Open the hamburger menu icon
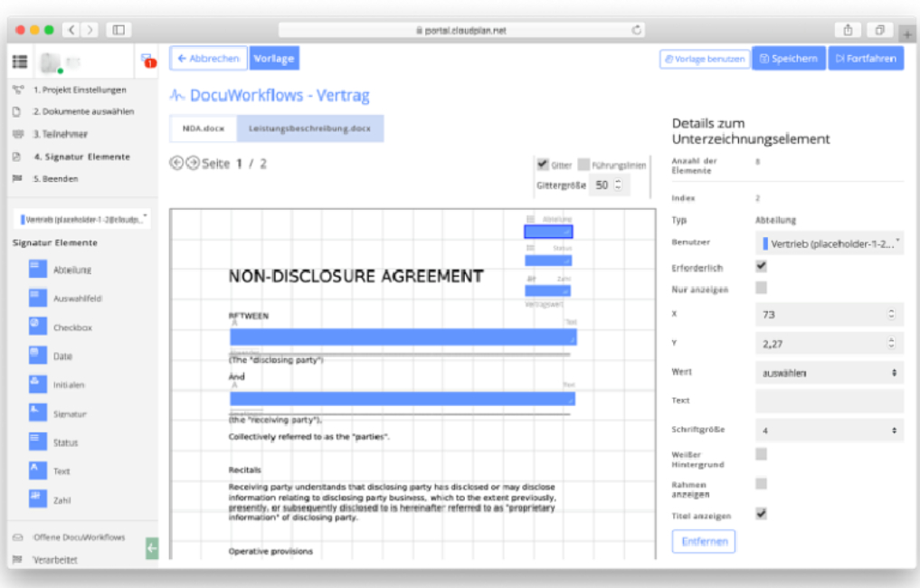The width and height of the screenshot is (920, 588). tap(20, 61)
